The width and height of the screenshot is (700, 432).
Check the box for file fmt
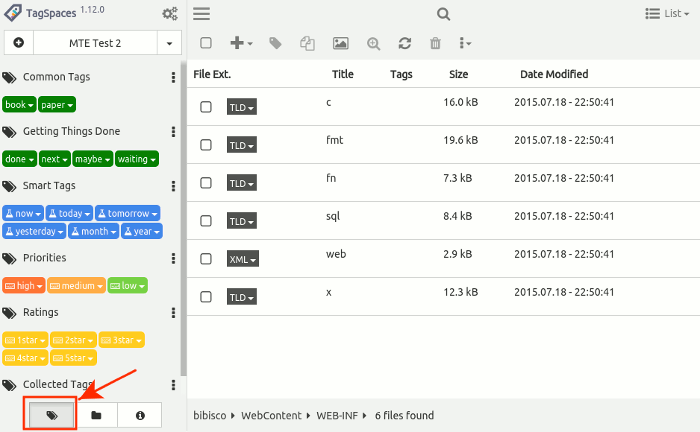[x=206, y=145]
